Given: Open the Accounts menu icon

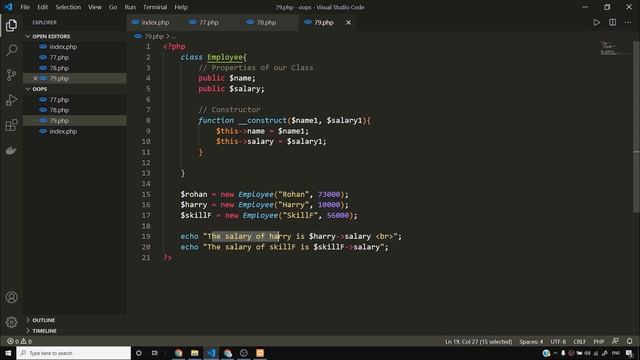Looking at the screenshot, I should click(x=11, y=297).
